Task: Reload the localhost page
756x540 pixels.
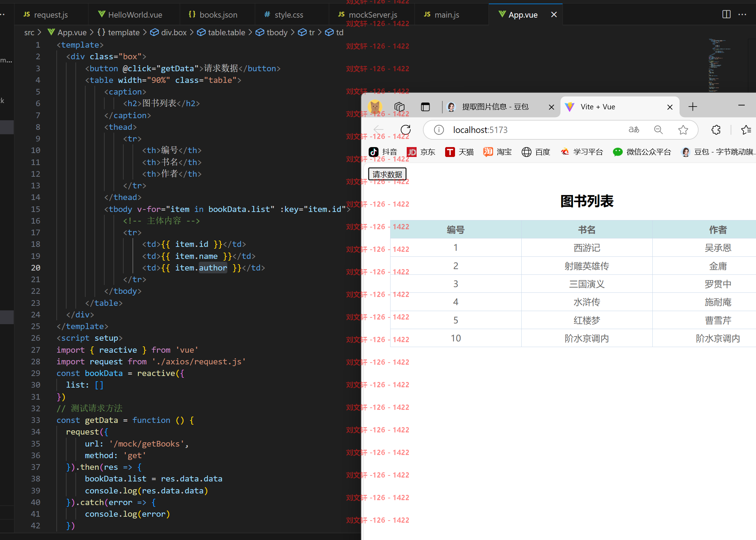Action: (x=406, y=130)
